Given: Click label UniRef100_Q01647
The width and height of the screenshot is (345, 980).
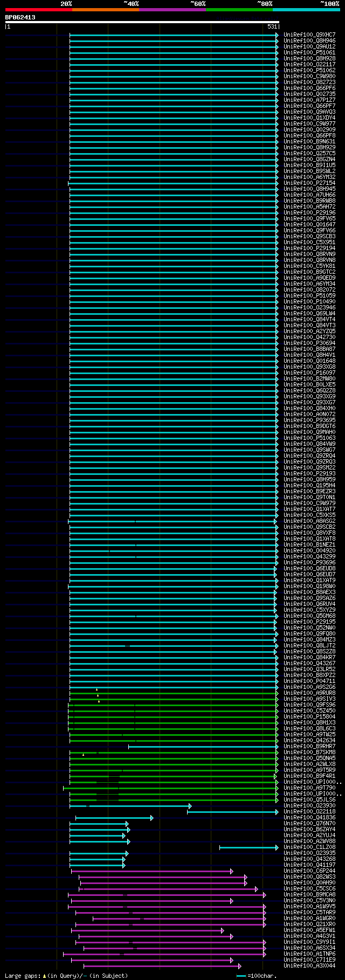Looking at the screenshot, I should pyautogui.click(x=309, y=224).
